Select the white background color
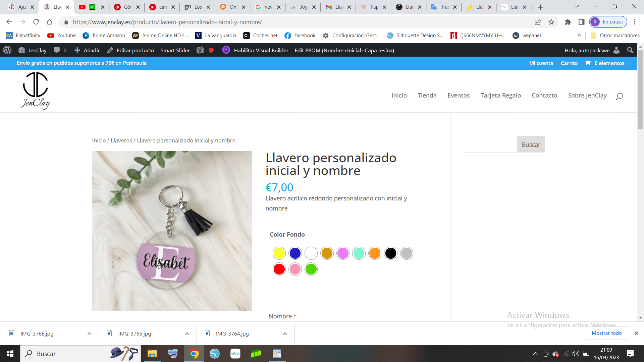 [311, 253]
